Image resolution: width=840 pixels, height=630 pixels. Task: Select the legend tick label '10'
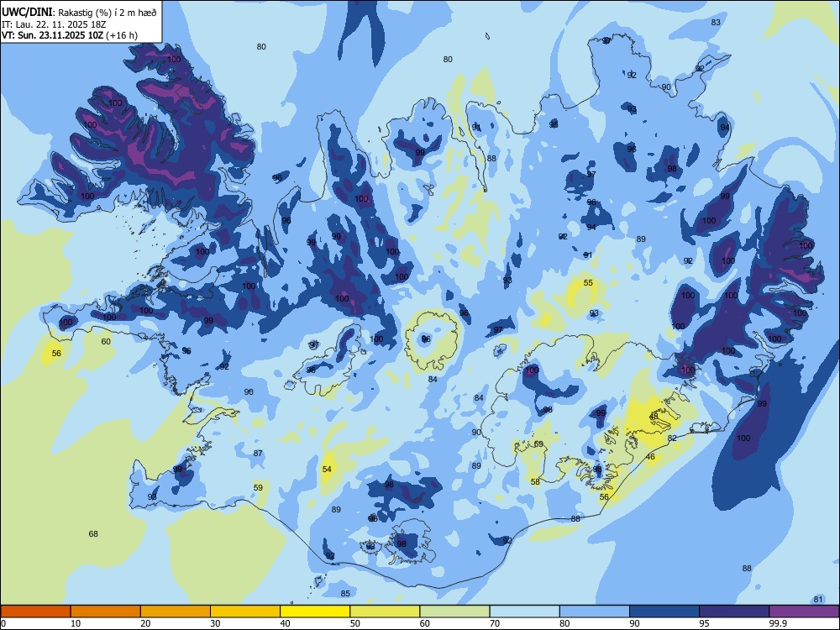[x=76, y=623]
